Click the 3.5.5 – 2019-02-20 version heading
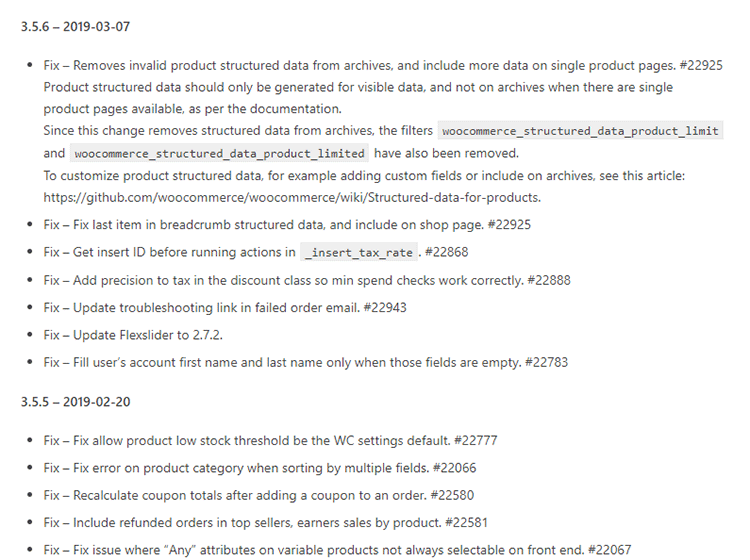This screenshot has width=750, height=560. pyautogui.click(x=76, y=402)
